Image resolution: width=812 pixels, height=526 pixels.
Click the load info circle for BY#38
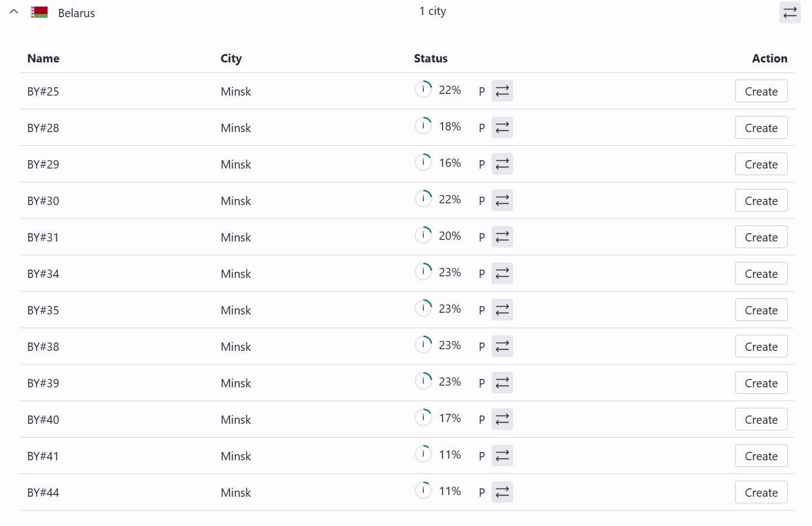423,344
